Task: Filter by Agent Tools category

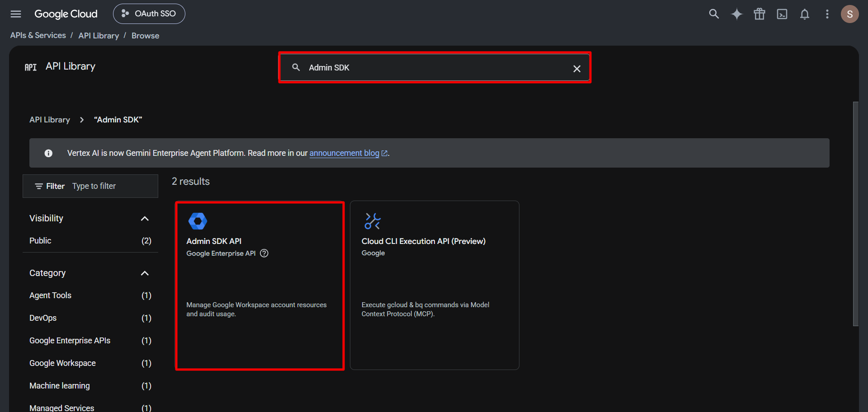Action: pyautogui.click(x=90, y=295)
